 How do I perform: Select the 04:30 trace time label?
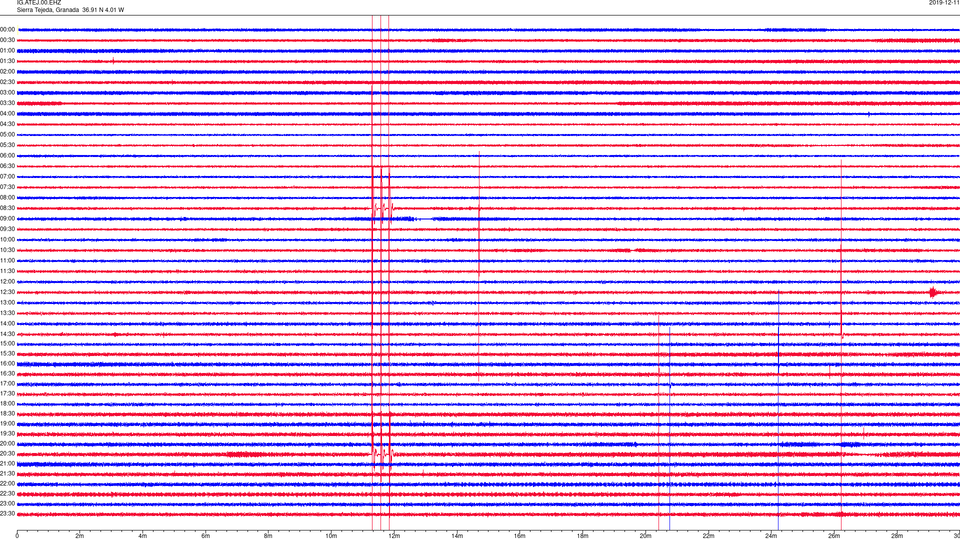pos(7,124)
